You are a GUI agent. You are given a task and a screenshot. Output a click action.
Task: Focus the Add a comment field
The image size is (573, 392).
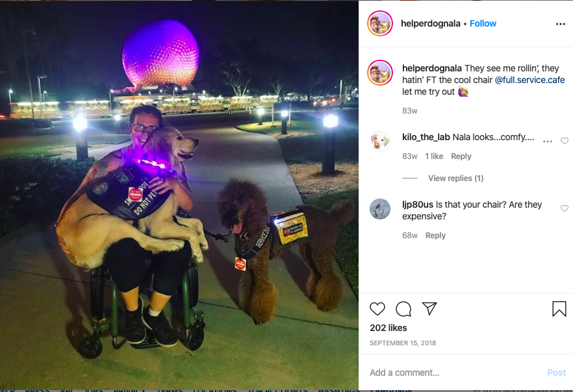455,373
